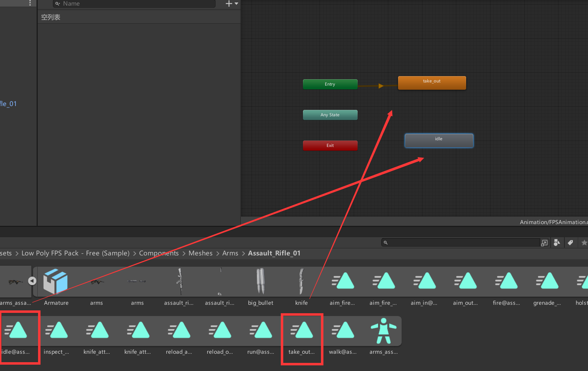Click the Project window search field
Image resolution: width=588 pixels, height=371 pixels.
coord(460,242)
